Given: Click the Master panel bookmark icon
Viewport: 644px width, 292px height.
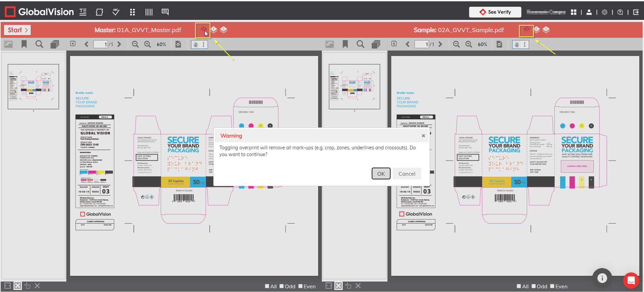Looking at the screenshot, I should click(x=24, y=44).
